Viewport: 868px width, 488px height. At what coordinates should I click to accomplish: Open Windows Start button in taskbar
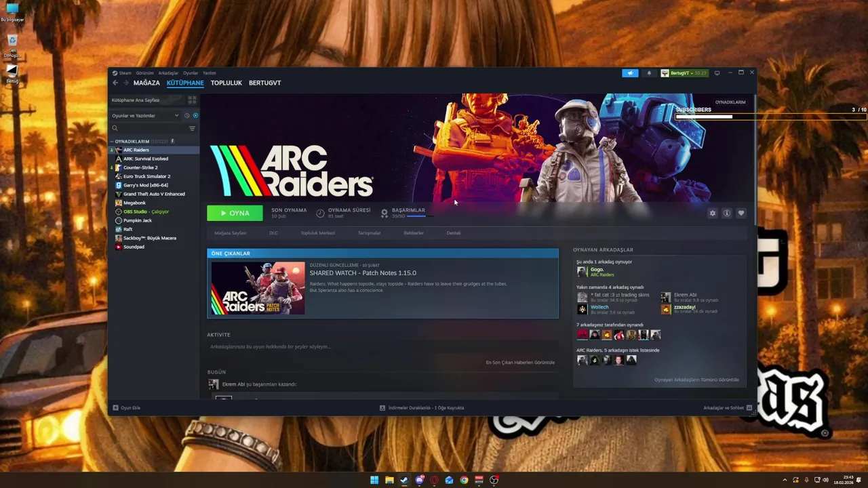[x=374, y=480]
